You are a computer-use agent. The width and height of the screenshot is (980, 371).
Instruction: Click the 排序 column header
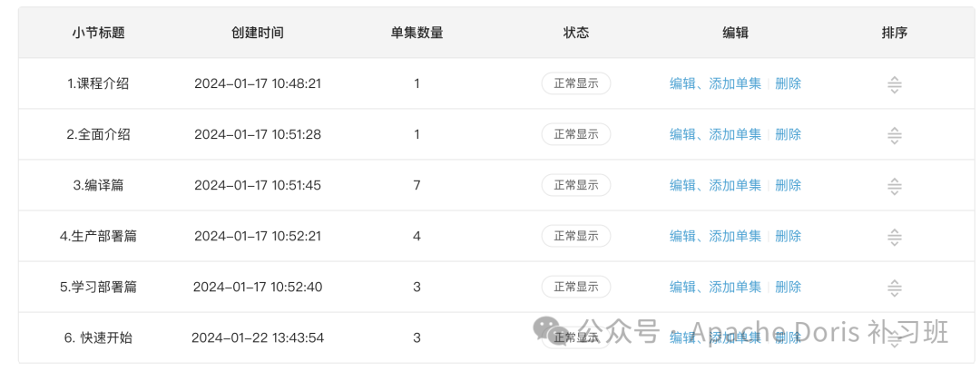click(x=894, y=33)
